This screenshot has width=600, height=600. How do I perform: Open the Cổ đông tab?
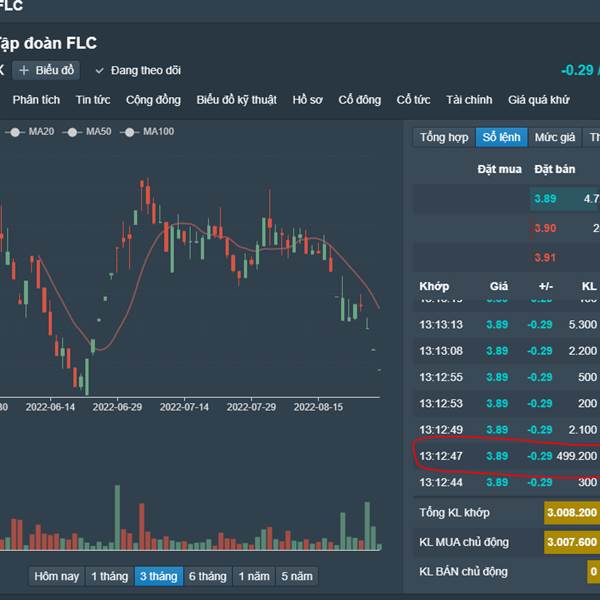pos(360,100)
